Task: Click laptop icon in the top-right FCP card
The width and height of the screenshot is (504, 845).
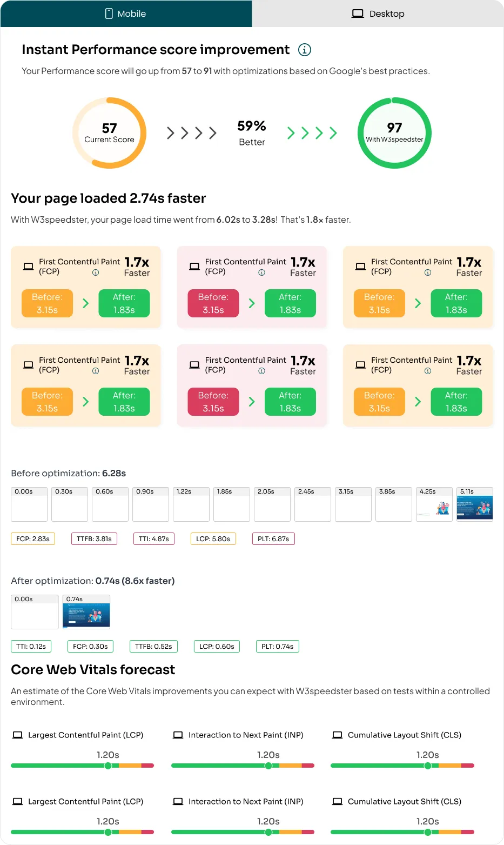Action: pos(360,267)
